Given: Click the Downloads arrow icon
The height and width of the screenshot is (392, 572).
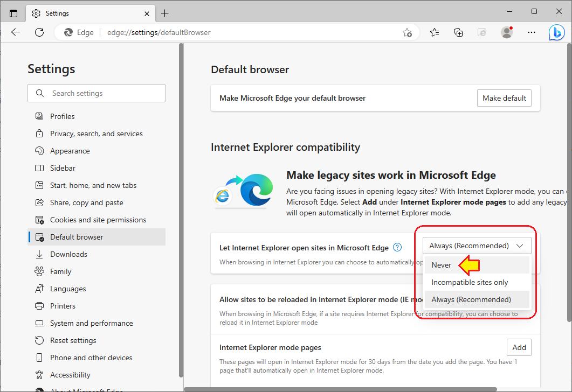Looking at the screenshot, I should 39,254.
